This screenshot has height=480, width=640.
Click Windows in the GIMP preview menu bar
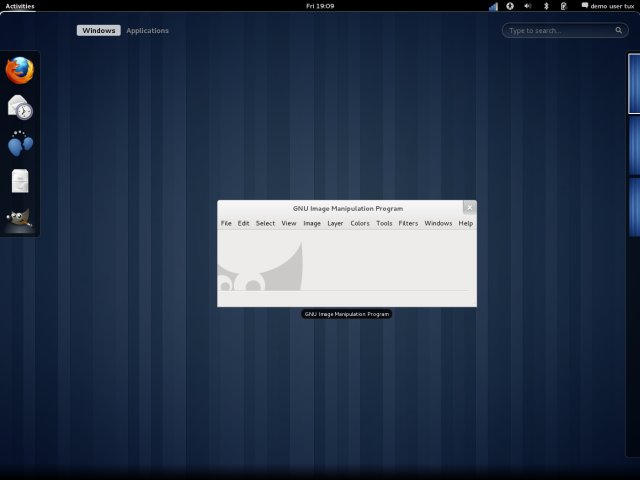pos(438,223)
